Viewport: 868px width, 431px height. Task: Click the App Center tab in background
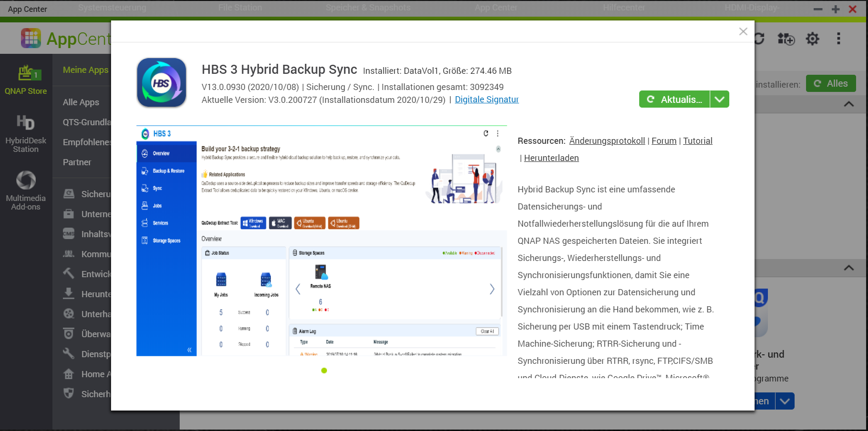click(496, 8)
